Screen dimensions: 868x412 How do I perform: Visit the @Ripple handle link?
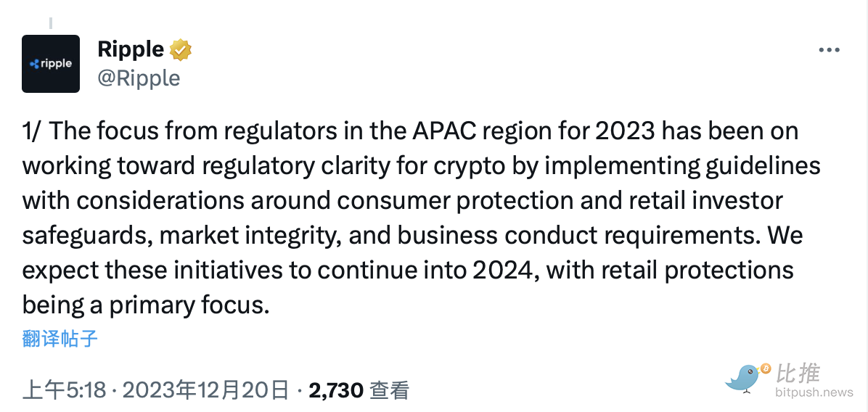coord(139,78)
